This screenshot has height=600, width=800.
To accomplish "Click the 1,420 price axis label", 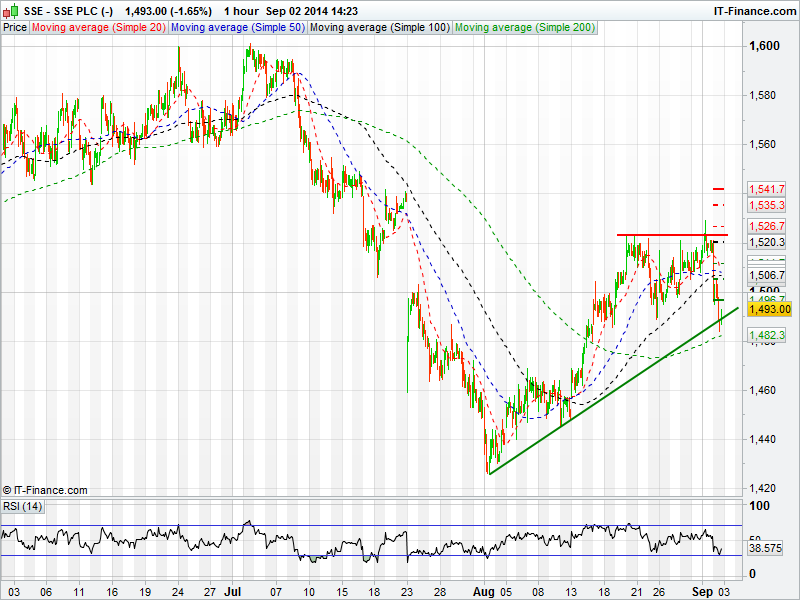I will pos(762,488).
